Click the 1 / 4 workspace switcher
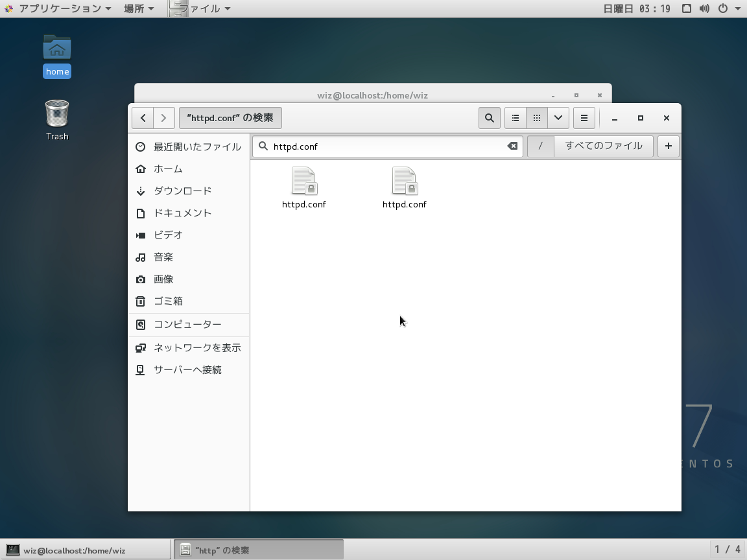747x560 pixels. (728, 550)
